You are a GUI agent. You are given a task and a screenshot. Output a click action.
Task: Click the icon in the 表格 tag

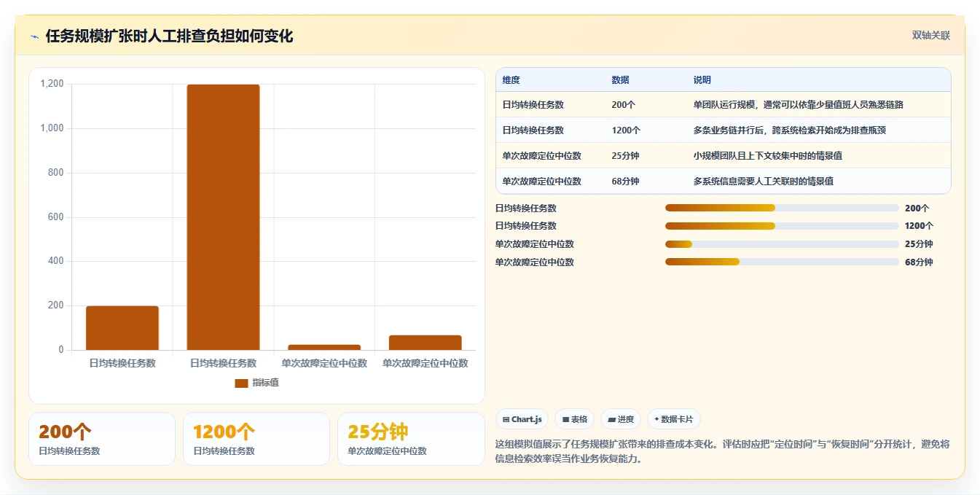565,419
